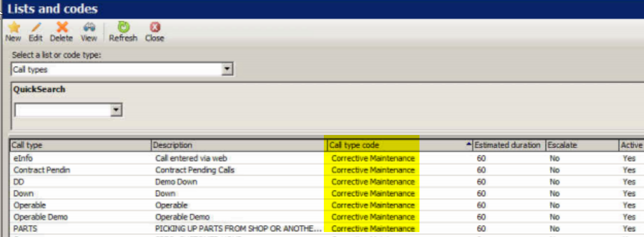Select the Contract Pendin call type

click(x=42, y=170)
